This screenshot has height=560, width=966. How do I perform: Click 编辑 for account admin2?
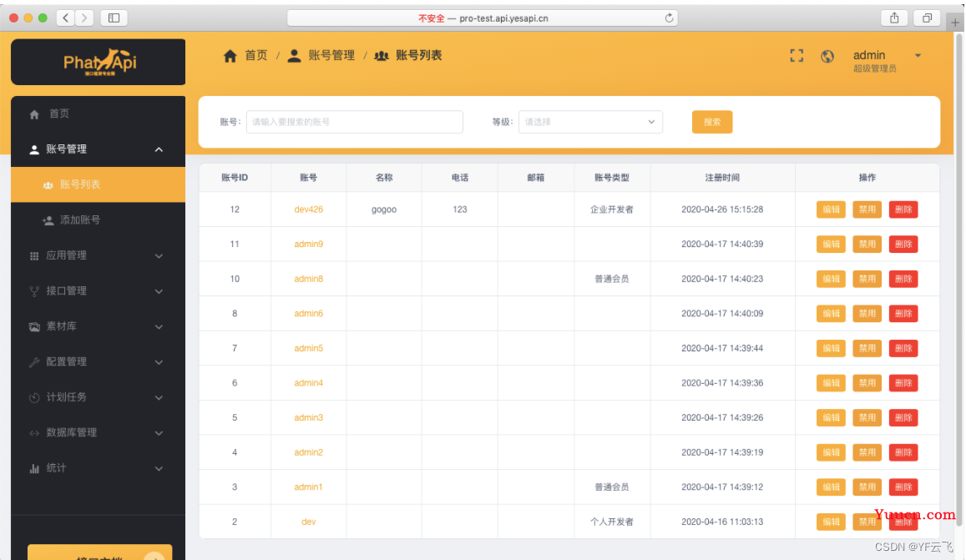[831, 452]
